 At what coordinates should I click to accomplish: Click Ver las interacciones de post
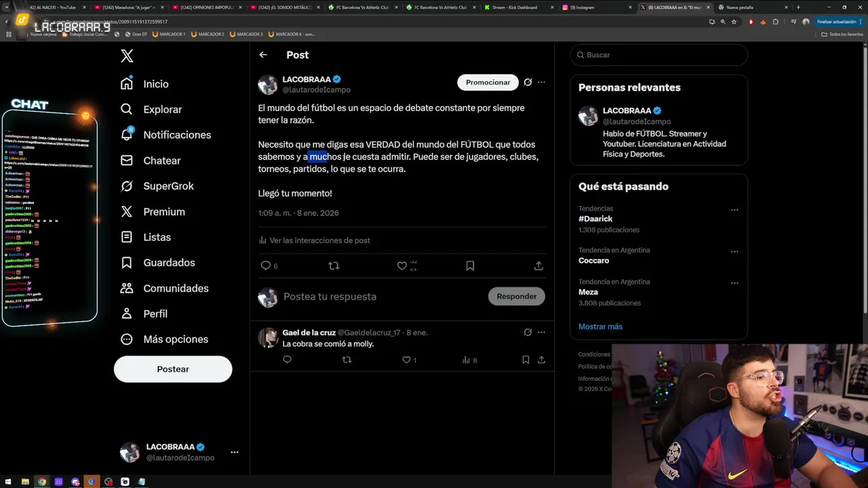(314, 241)
